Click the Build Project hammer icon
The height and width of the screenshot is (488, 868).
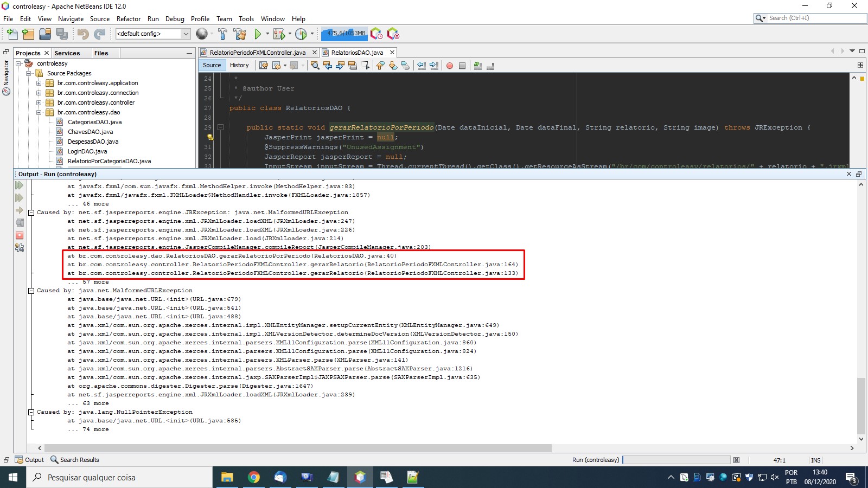pos(222,34)
